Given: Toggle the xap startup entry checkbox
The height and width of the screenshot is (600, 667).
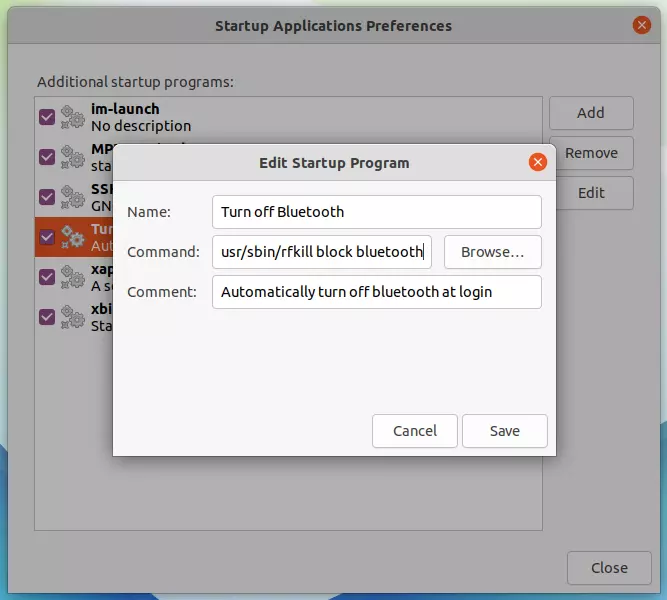Looking at the screenshot, I should point(47,277).
